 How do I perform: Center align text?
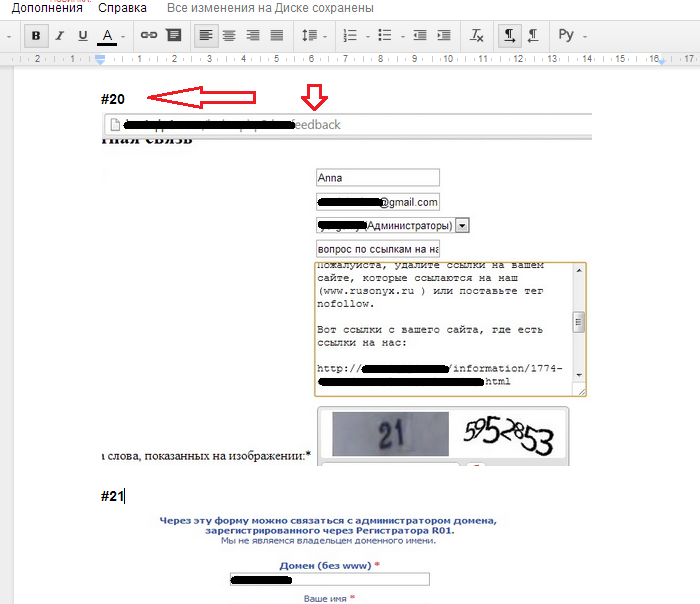point(229,35)
